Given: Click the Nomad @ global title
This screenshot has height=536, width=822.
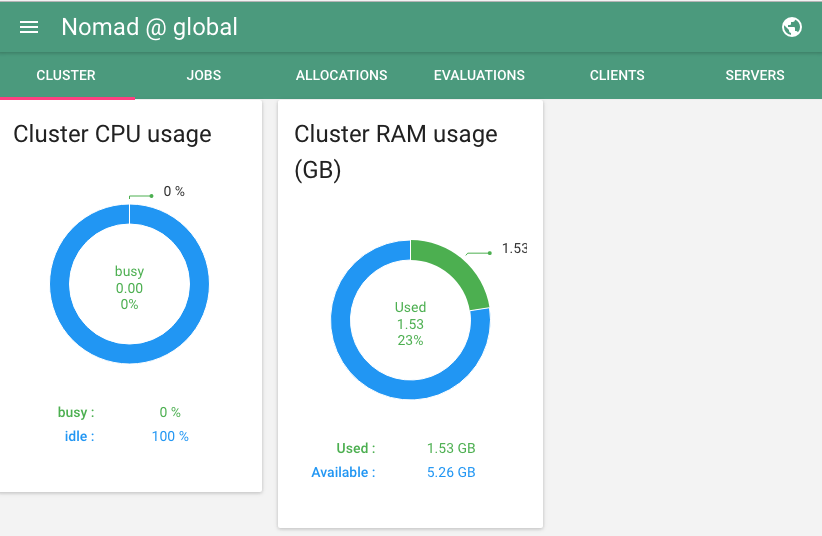Looking at the screenshot, I should tap(149, 27).
